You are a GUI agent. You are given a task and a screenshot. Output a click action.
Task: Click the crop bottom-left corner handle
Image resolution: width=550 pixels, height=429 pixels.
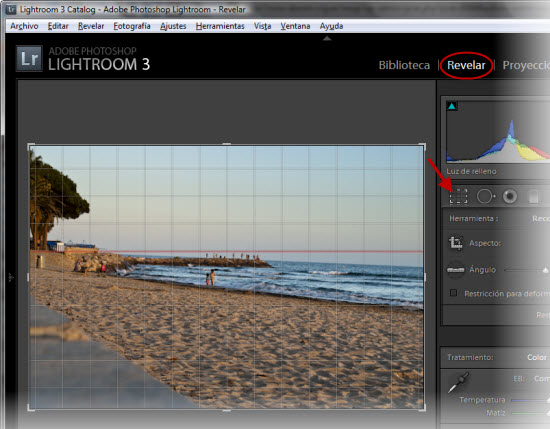pos(31,407)
